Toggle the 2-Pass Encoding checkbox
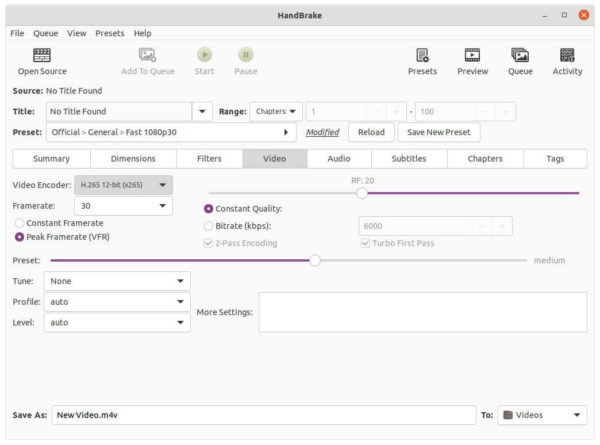600x445 pixels. (x=208, y=243)
